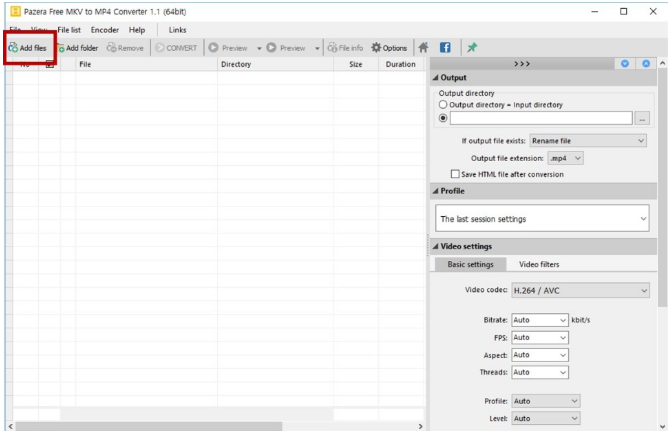Open The last session settings profile dropdown
The height and width of the screenshot is (435, 672).
(x=542, y=219)
